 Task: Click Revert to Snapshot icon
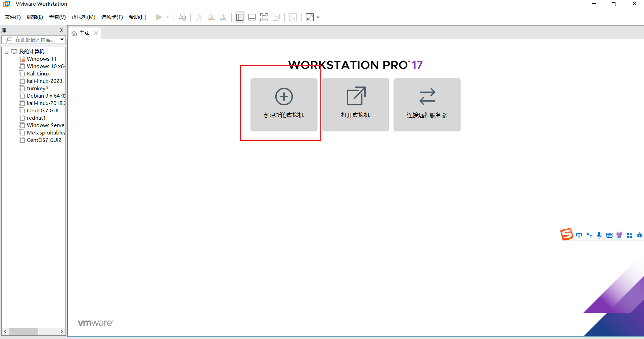pyautogui.click(x=211, y=17)
